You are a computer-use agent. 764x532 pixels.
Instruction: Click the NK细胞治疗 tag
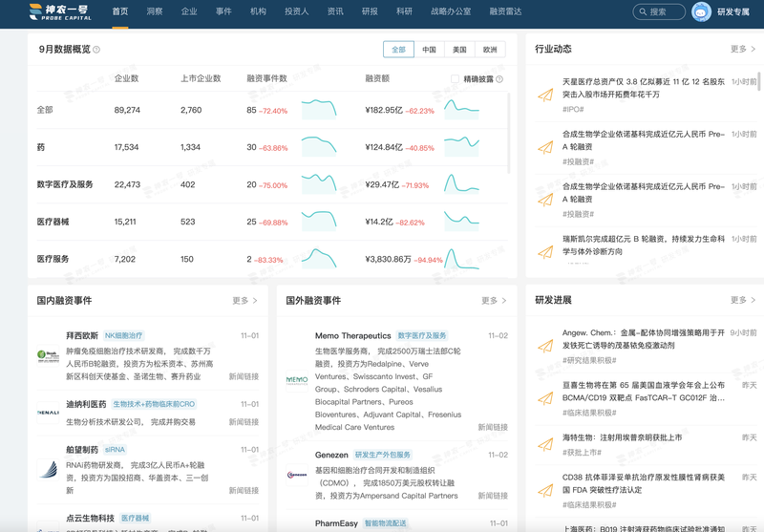pyautogui.click(x=124, y=335)
